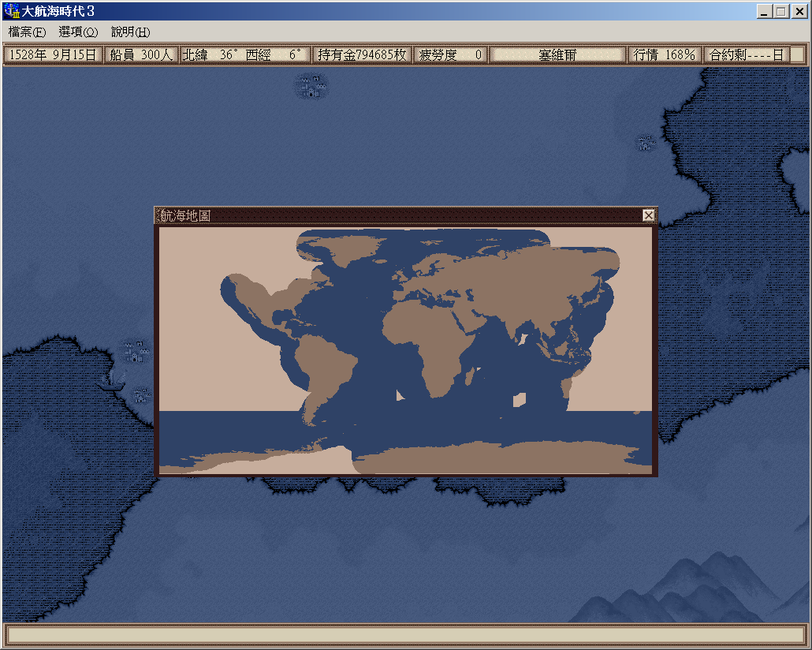The height and width of the screenshot is (650, 812).
Task: Open the 選項 (Options) menu
Action: 78,32
